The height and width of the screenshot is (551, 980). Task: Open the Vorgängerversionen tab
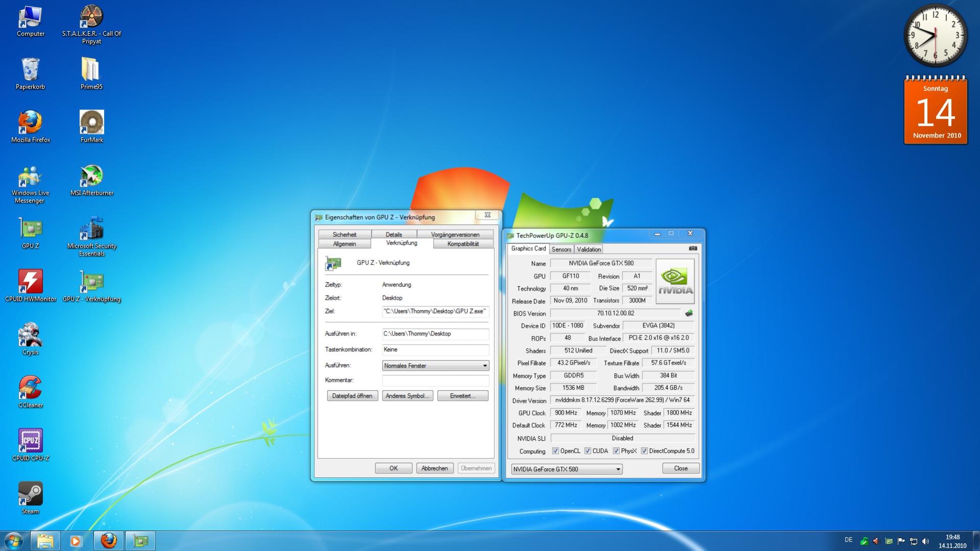pyautogui.click(x=455, y=234)
